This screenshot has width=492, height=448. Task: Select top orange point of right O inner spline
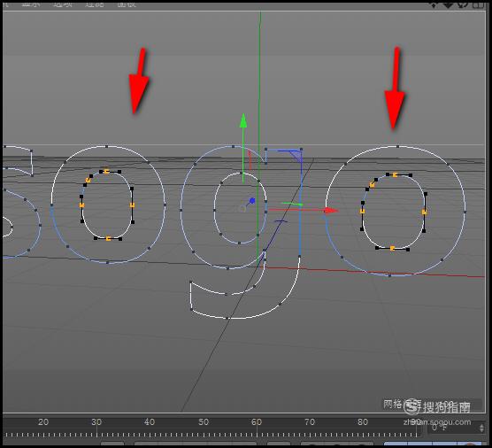click(395, 175)
